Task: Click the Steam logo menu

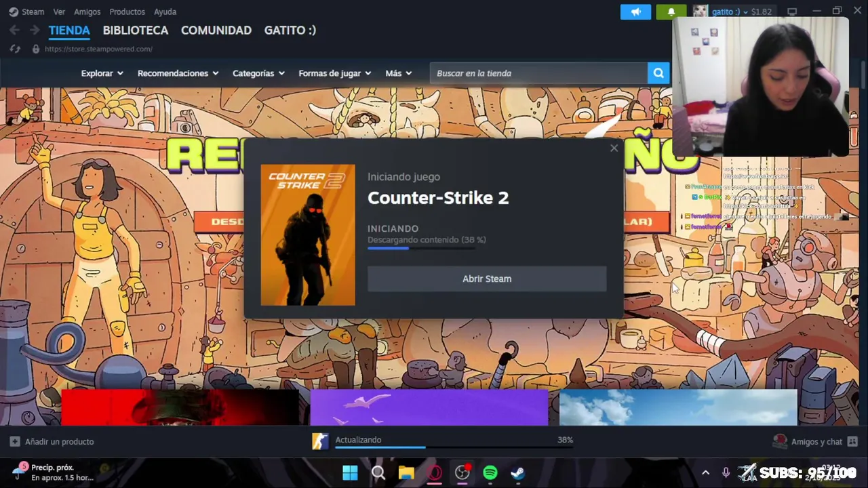Action: pos(26,12)
